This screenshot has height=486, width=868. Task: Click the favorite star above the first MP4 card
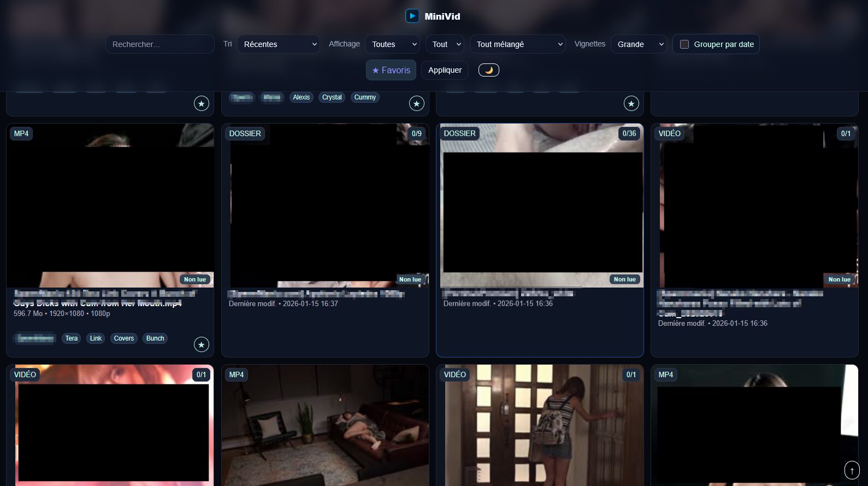pyautogui.click(x=202, y=103)
